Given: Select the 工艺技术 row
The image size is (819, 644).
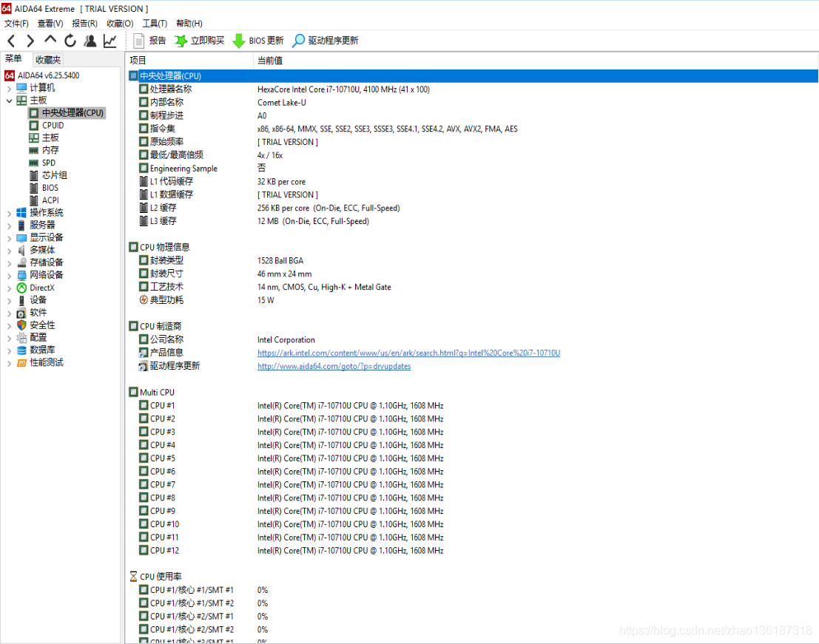Looking at the screenshot, I should pyautogui.click(x=473, y=287).
